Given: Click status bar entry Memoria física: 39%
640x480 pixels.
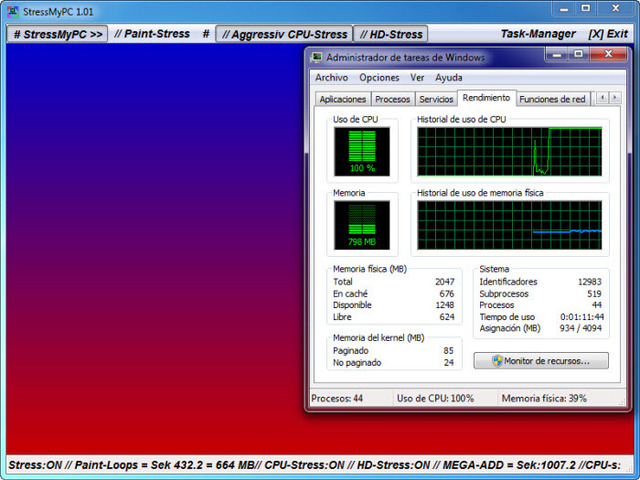Looking at the screenshot, I should [544, 398].
